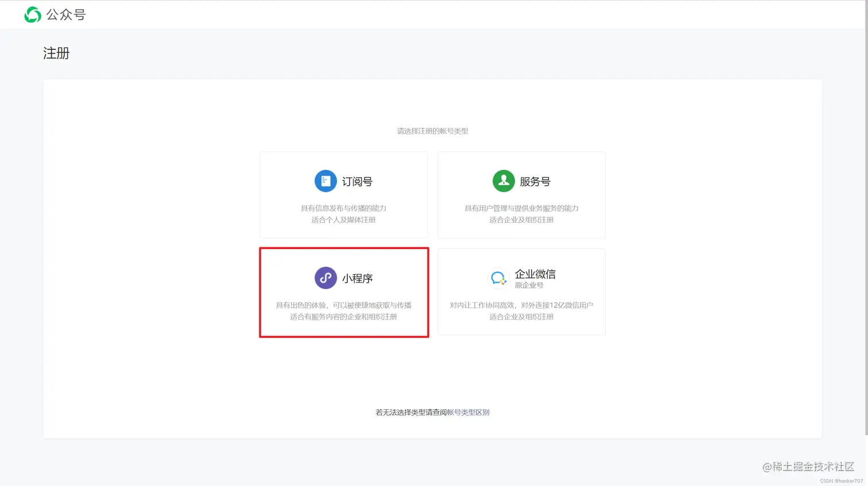This screenshot has width=868, height=486.
Task: Click the 公众号 header title text
Action: tap(66, 15)
